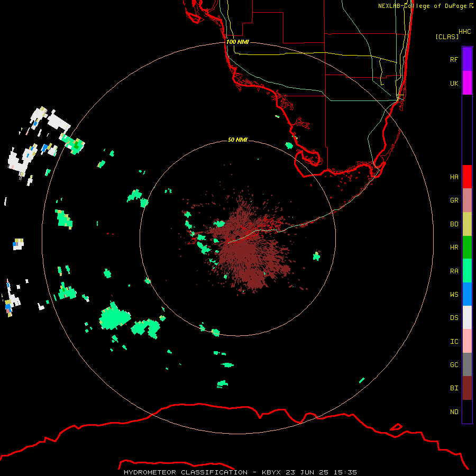Click the RA legend label
The height and width of the screenshot is (476, 476).
point(454,271)
